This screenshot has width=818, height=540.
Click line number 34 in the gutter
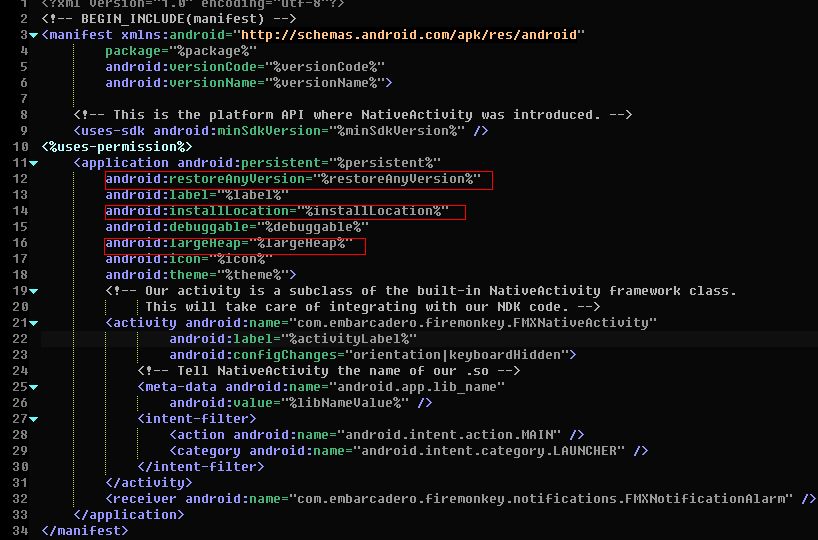click(21, 531)
